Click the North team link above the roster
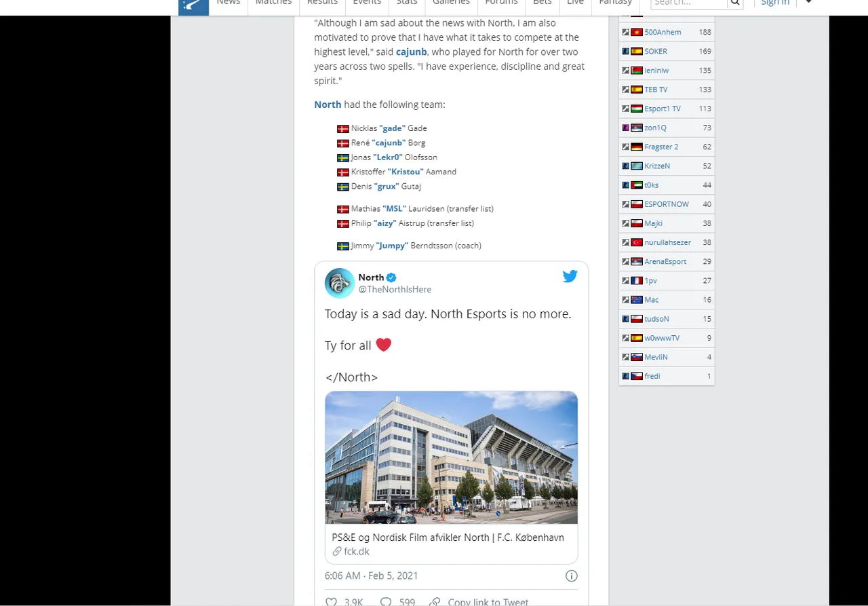 point(328,105)
